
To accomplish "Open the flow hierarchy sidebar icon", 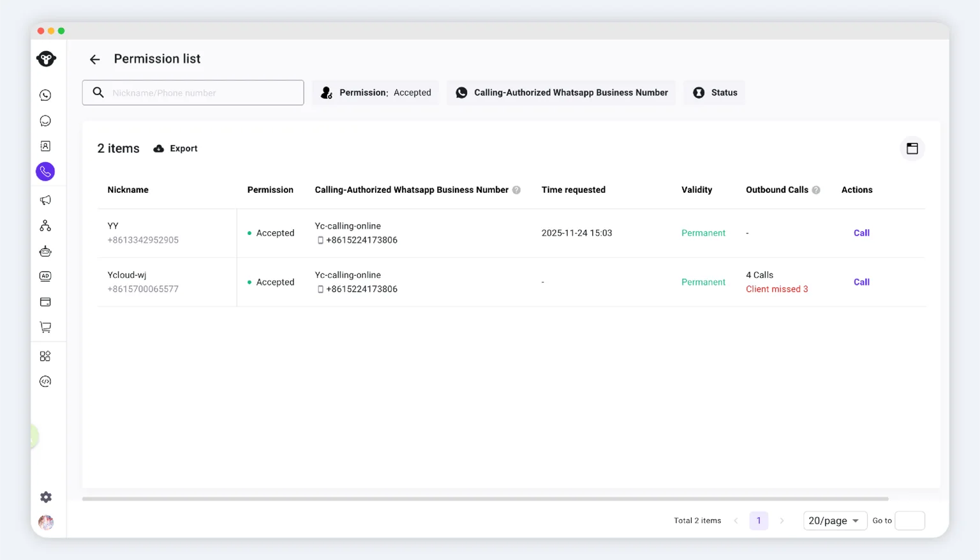I will 45,226.
